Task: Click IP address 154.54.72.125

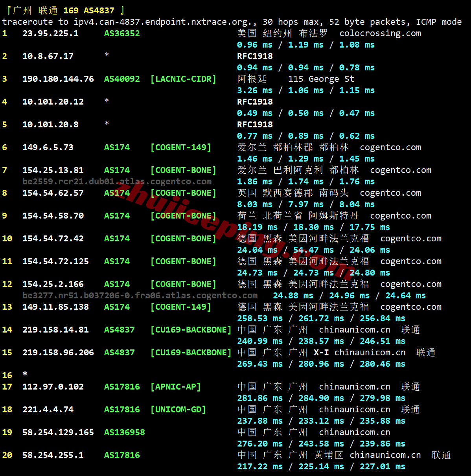Action: (x=55, y=261)
